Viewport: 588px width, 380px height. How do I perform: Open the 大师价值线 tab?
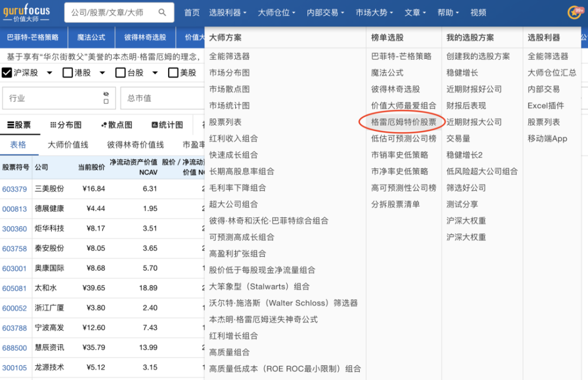(68, 144)
